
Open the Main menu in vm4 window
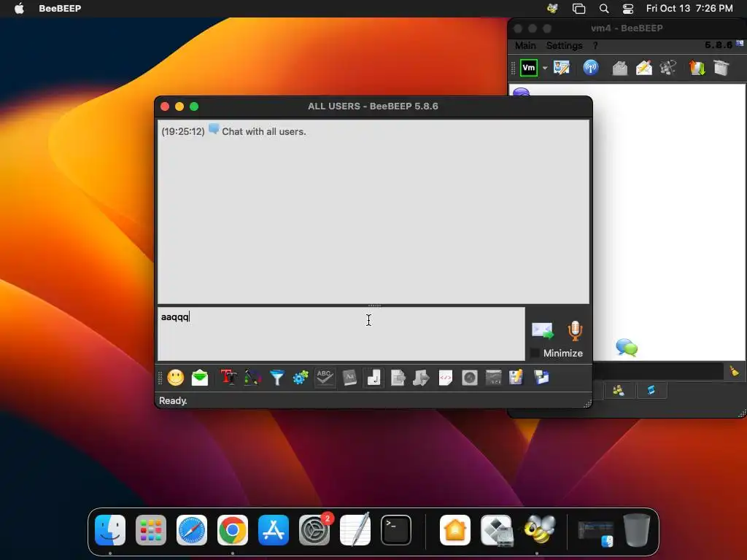click(525, 45)
